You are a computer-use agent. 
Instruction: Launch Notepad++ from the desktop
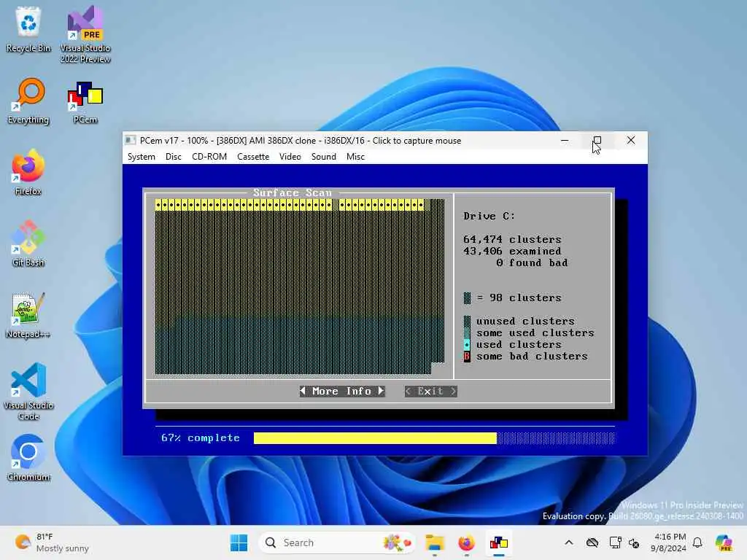tap(28, 315)
